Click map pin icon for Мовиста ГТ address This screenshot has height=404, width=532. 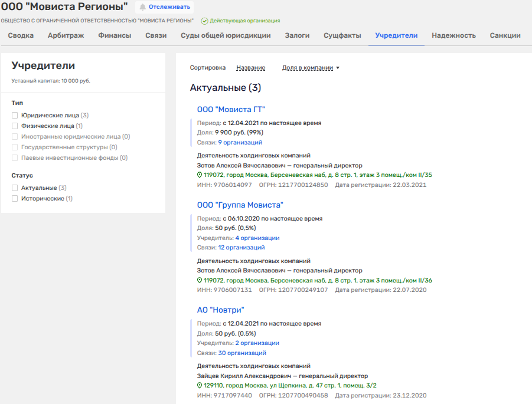[x=200, y=175]
